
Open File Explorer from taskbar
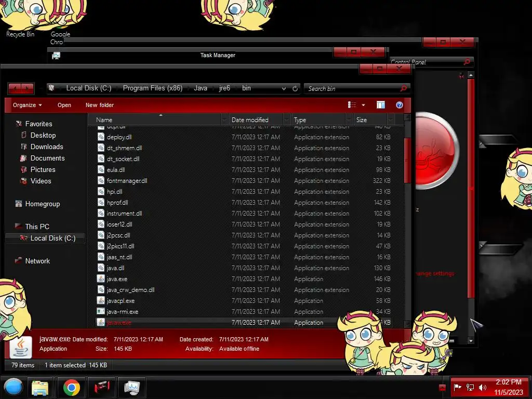[40, 388]
